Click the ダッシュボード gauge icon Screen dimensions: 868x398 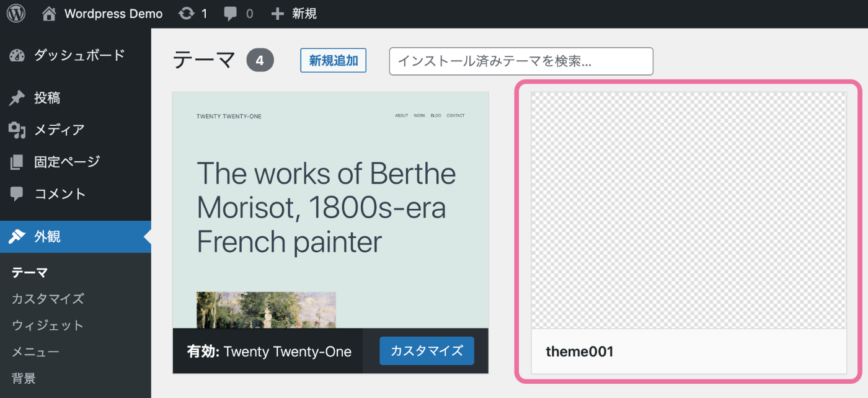pos(17,56)
